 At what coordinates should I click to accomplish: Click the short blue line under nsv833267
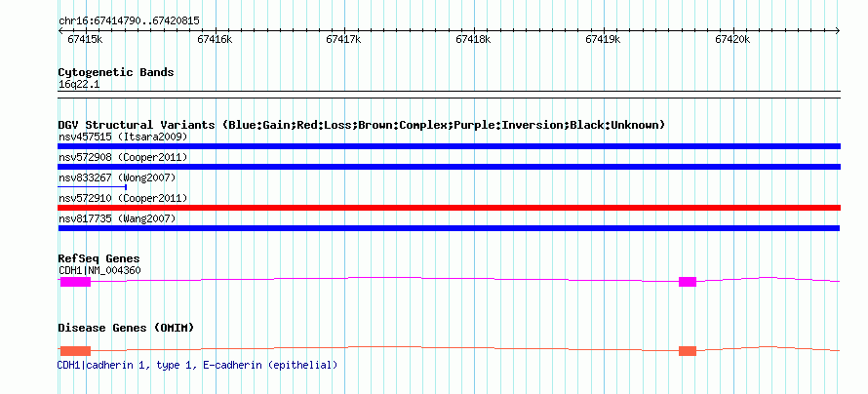(x=93, y=187)
